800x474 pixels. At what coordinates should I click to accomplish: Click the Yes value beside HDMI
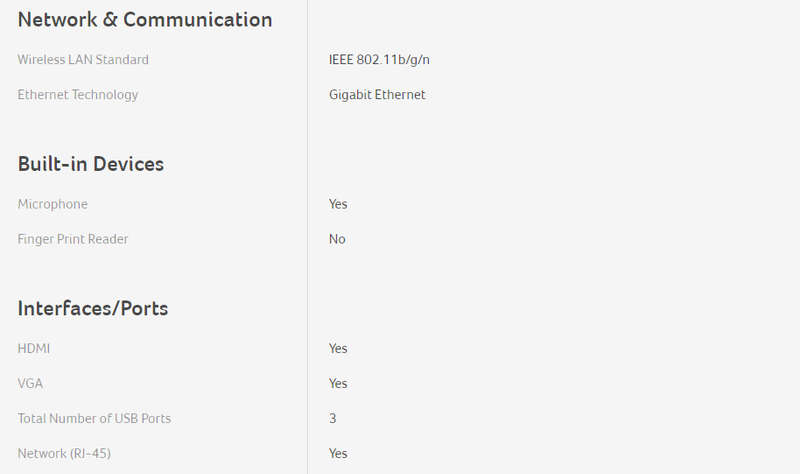pyautogui.click(x=338, y=348)
